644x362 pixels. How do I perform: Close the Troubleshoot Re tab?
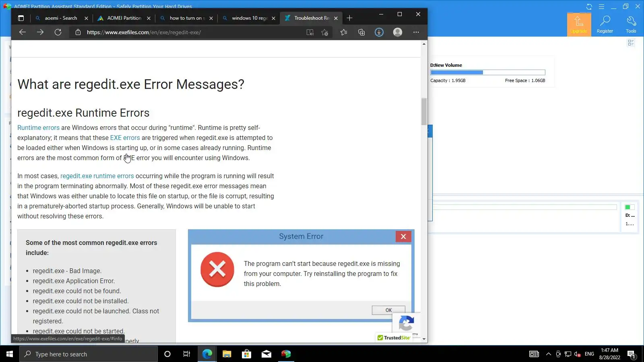coord(336,18)
